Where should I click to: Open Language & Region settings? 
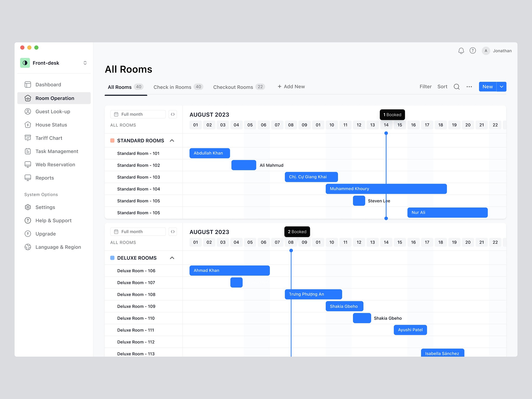58,247
